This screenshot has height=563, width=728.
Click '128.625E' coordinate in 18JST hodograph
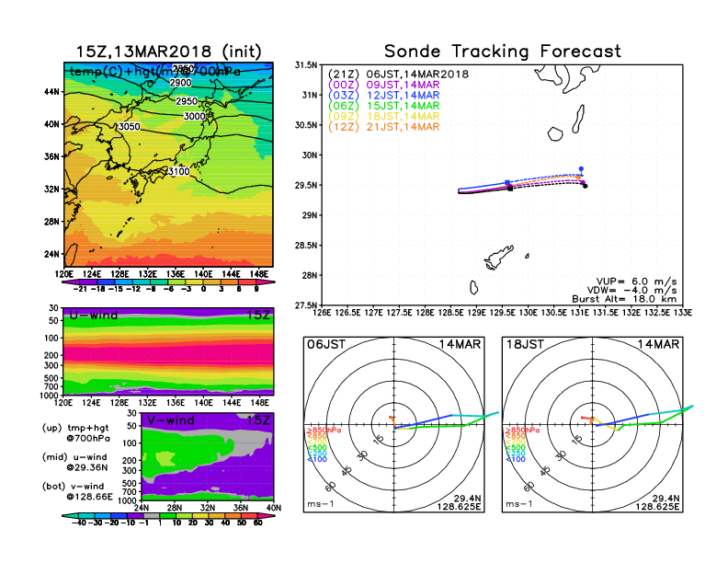pyautogui.click(x=657, y=507)
